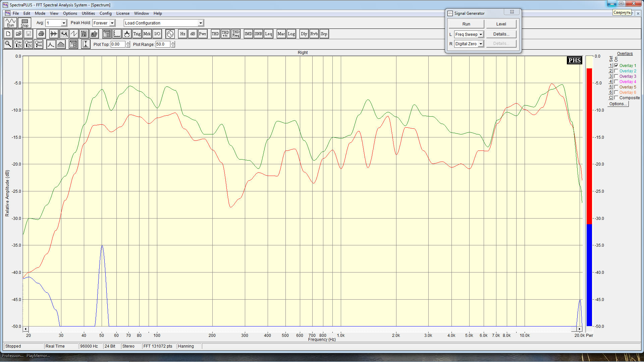The width and height of the screenshot is (644, 362).
Task: Open the time series view icon
Action: 54,34
